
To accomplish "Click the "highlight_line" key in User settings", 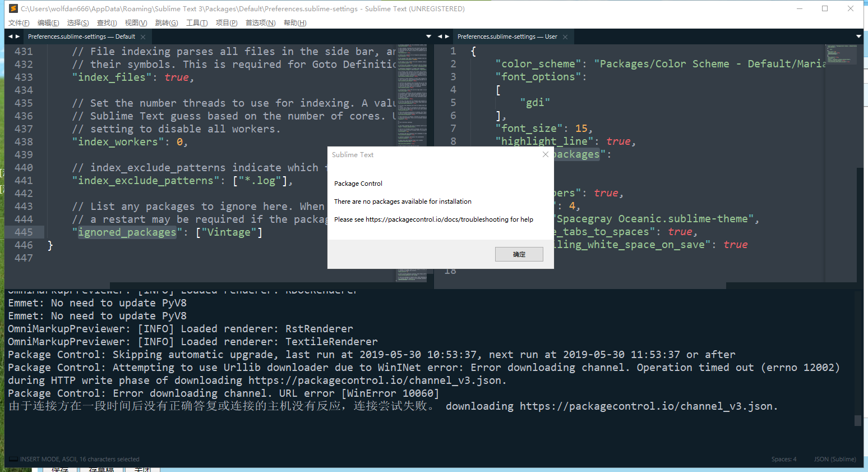I will [544, 141].
